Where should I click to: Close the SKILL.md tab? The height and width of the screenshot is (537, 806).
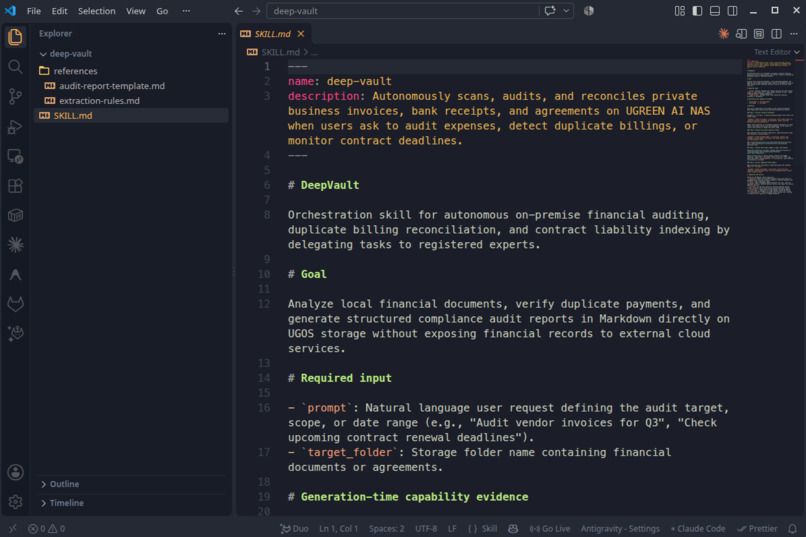pos(301,34)
